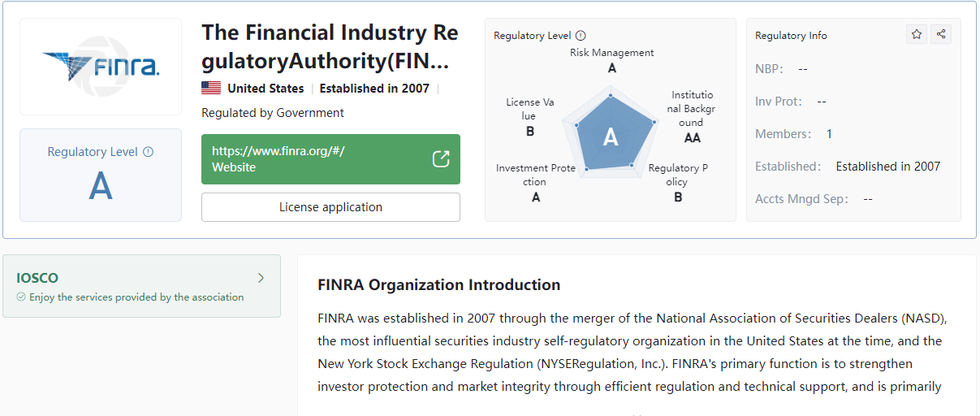Click the check icon under IOSCO
The image size is (980, 416).
point(21,297)
